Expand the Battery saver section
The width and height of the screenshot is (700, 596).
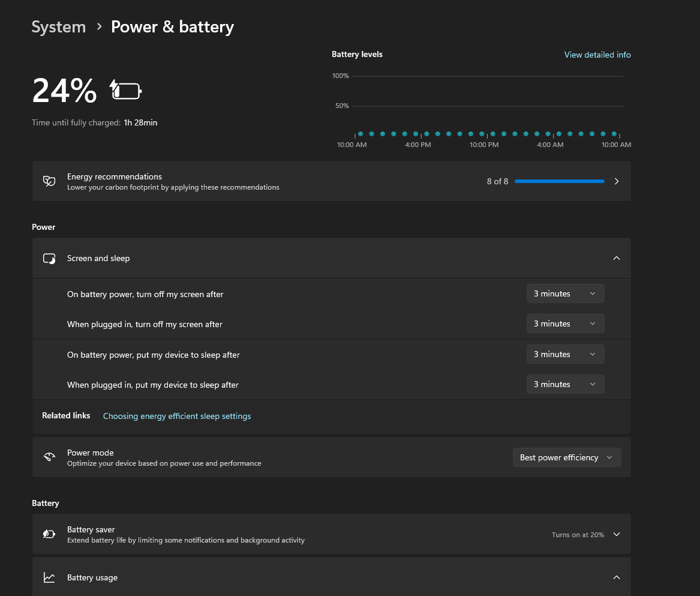[x=617, y=534]
